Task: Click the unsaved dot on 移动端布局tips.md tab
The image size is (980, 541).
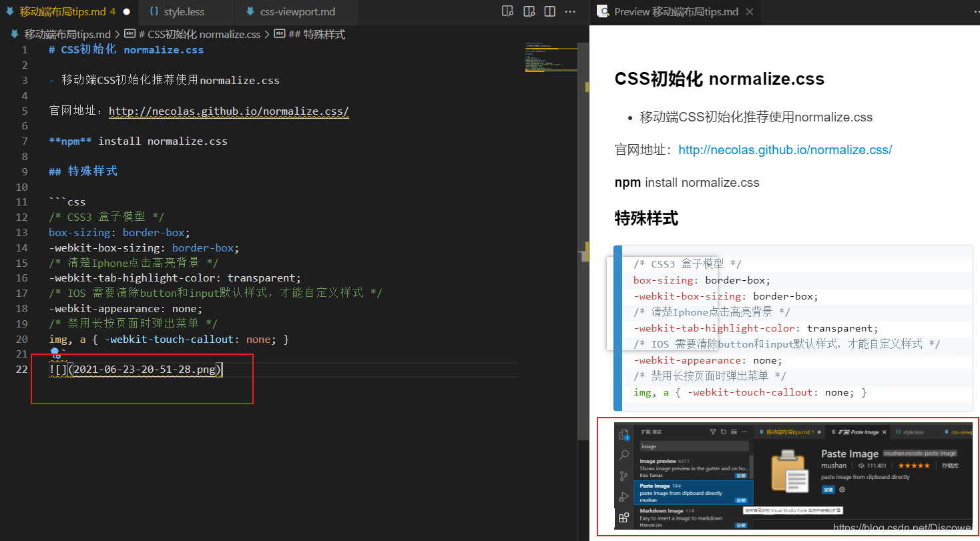Action: pyautogui.click(x=126, y=12)
